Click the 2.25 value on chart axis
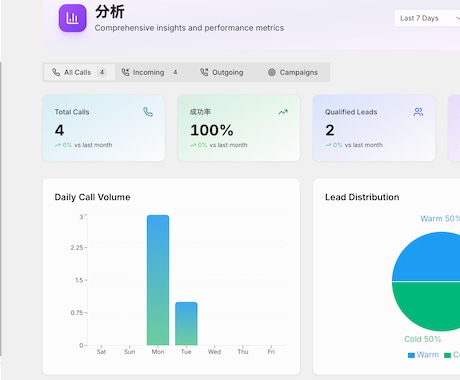Viewport: 460px width, 380px height. point(77,248)
